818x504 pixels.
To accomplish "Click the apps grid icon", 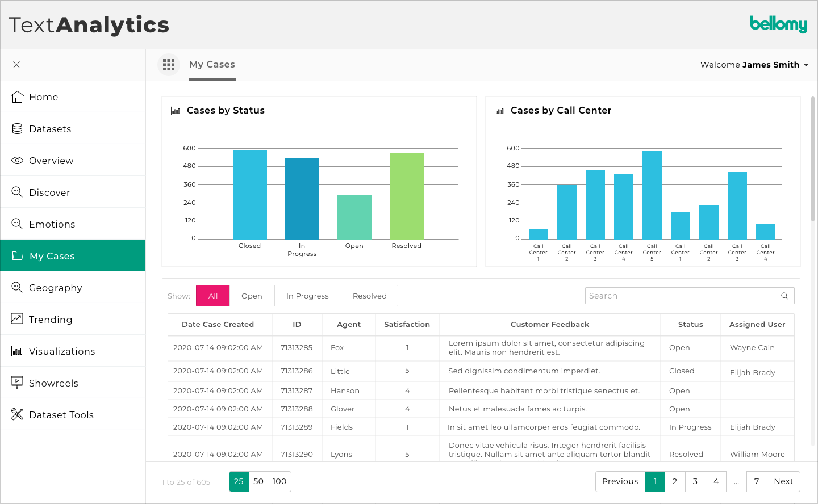I will (x=169, y=65).
